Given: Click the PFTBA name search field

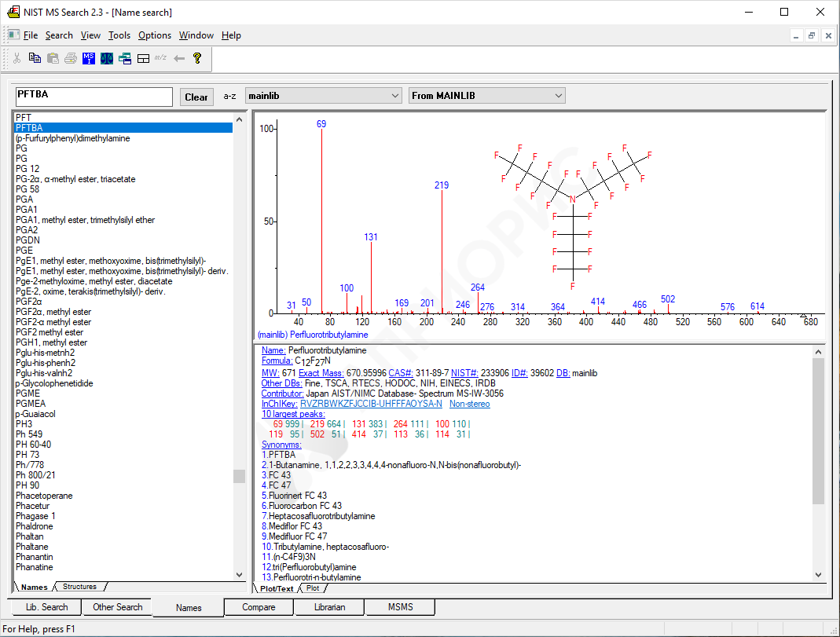Looking at the screenshot, I should click(x=94, y=96).
